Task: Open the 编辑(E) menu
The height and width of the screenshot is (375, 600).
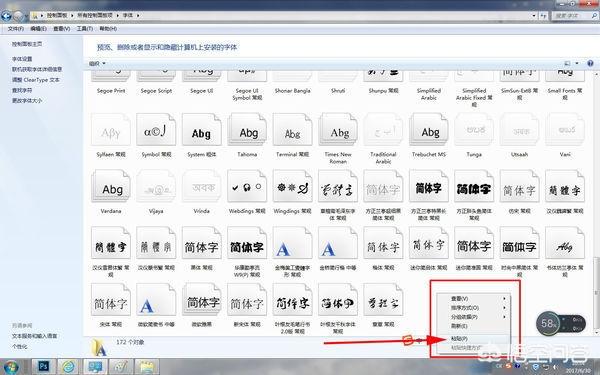Action: (x=38, y=29)
